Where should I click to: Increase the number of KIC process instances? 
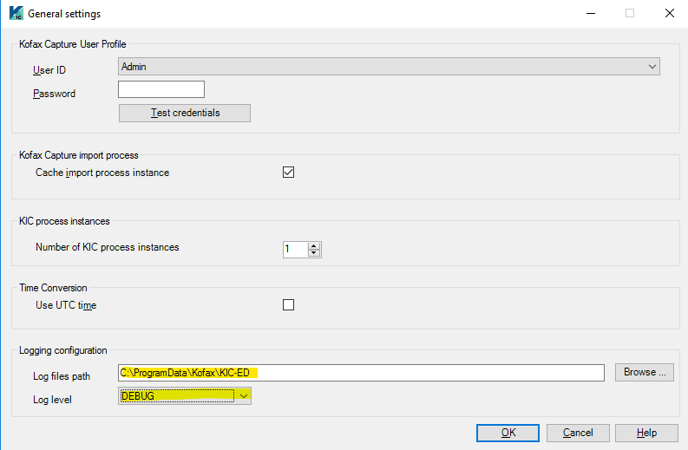point(314,246)
